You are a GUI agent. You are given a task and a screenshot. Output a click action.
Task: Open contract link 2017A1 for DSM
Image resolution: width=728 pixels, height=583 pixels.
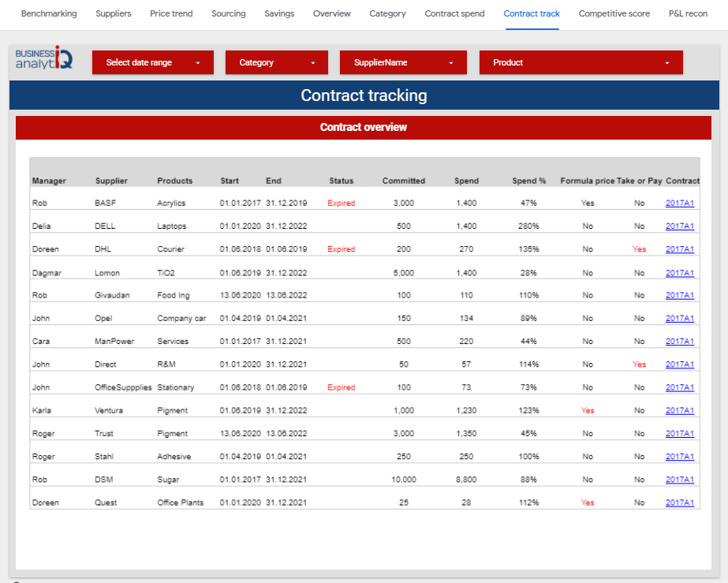[680, 480]
